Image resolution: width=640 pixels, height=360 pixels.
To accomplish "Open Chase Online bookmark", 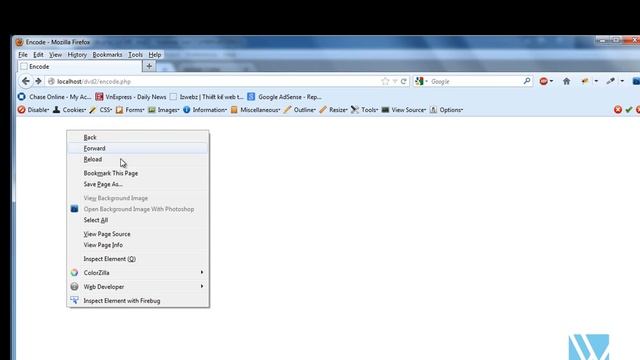I will tap(54, 97).
